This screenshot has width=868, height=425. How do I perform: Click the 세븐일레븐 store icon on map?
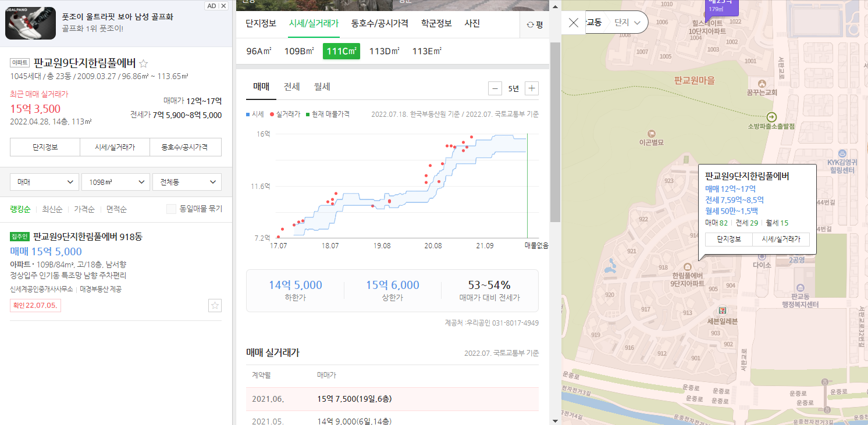[722, 310]
